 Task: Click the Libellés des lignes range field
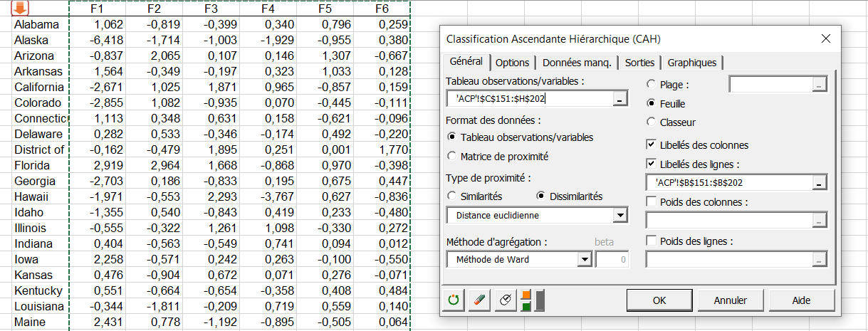coord(727,183)
